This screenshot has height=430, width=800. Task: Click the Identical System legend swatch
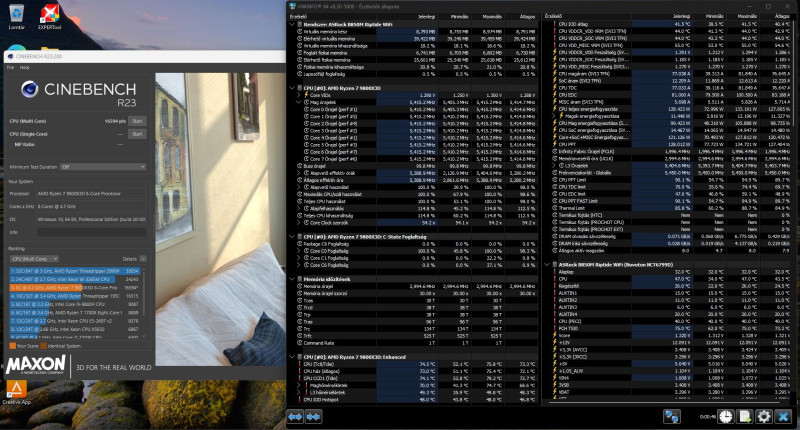tap(44, 346)
